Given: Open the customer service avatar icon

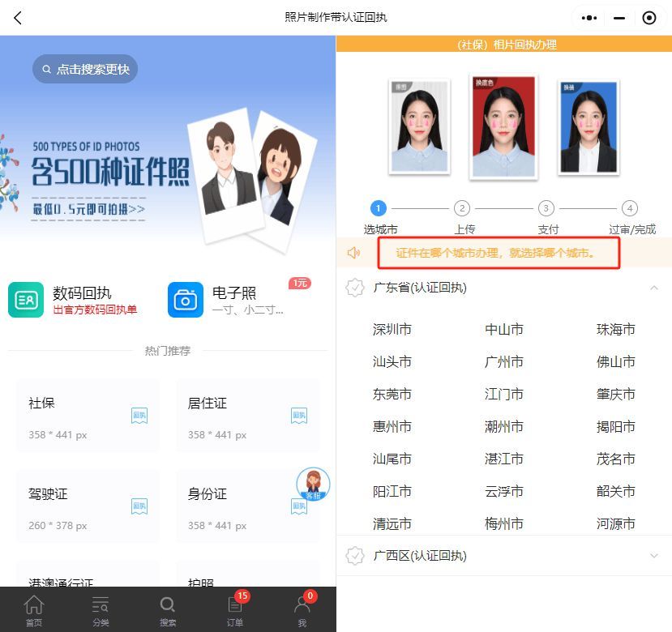Looking at the screenshot, I should click(313, 485).
